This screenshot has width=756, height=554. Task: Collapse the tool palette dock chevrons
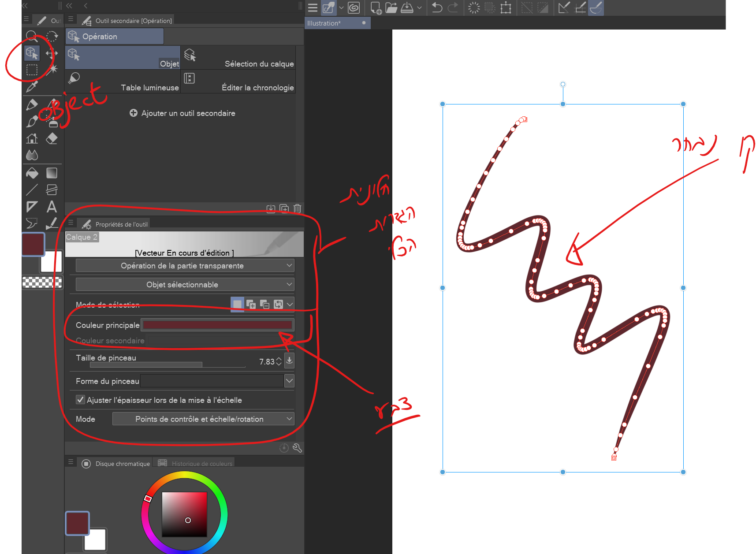[25, 6]
